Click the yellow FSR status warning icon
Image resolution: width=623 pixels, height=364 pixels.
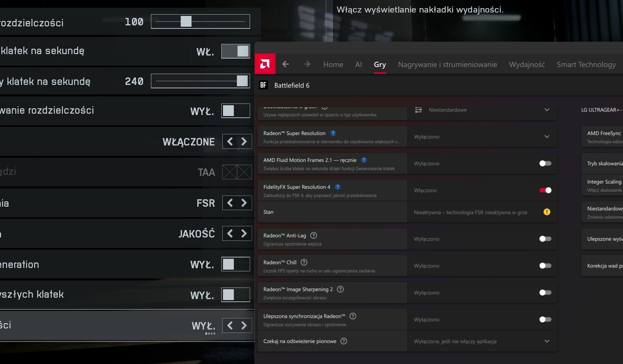click(x=547, y=212)
